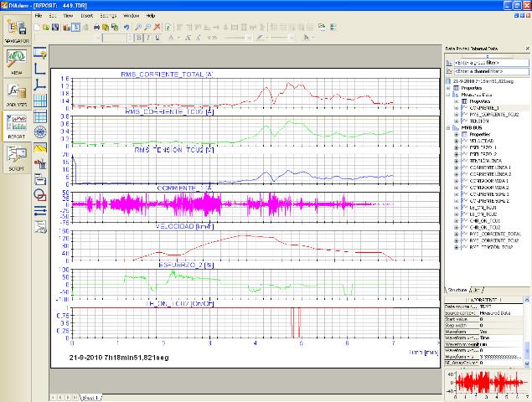Screen dimensions: 532x402
Task: Click the yellow graphic tool in the palette
Action: (39, 148)
